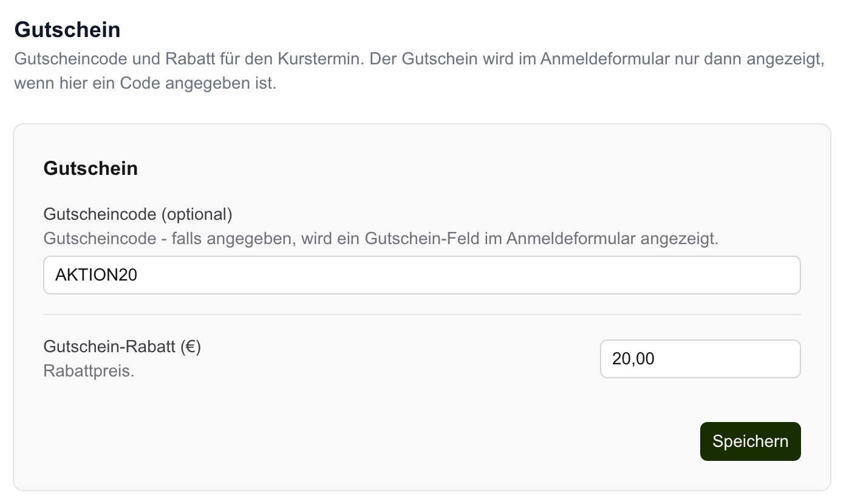Click the Gutscheincode description text line
849x504 pixels.
(381, 238)
